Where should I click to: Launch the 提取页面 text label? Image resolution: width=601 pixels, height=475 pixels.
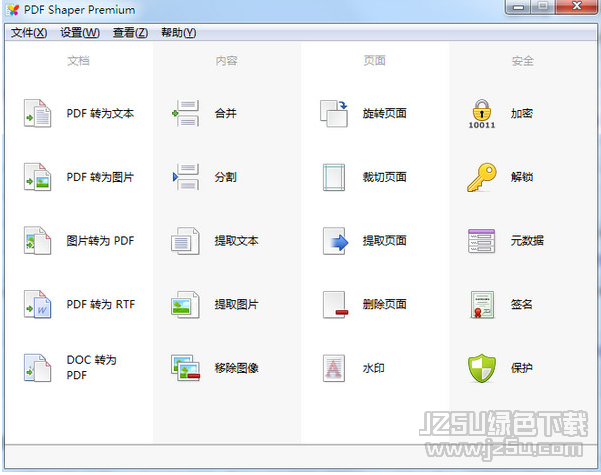385,241
